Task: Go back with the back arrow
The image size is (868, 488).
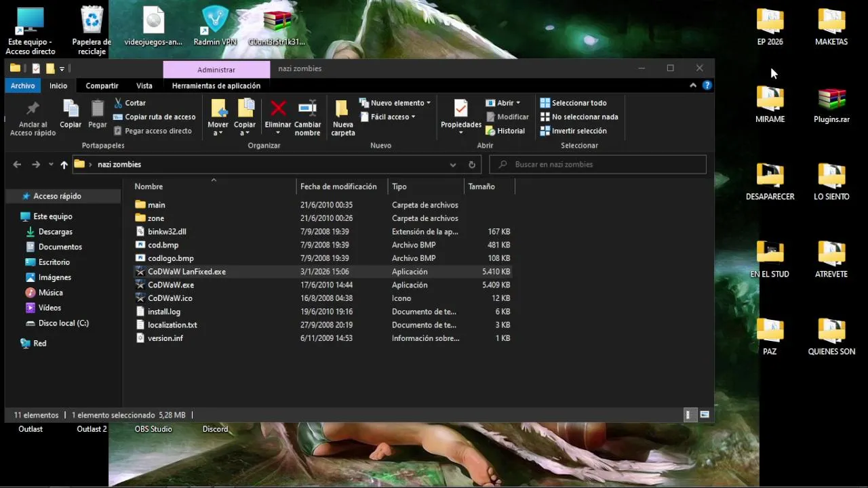Action: pos(18,164)
